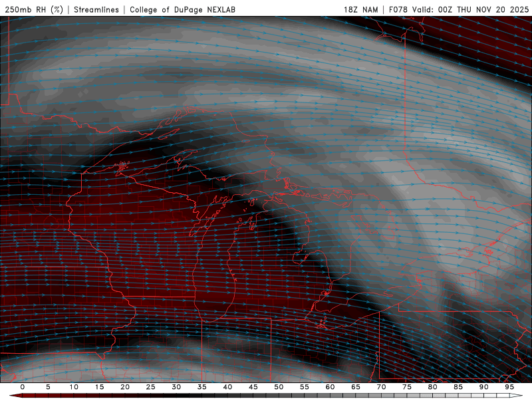Select the colorbar tick label "50"
Image resolution: width=532 pixels, height=399 pixels.
pyautogui.click(x=279, y=387)
